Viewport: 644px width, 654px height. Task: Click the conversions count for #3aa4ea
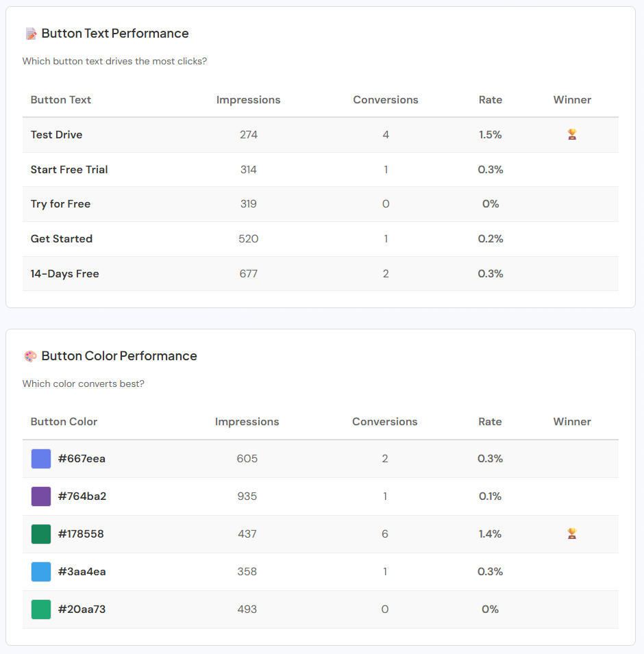[384, 571]
